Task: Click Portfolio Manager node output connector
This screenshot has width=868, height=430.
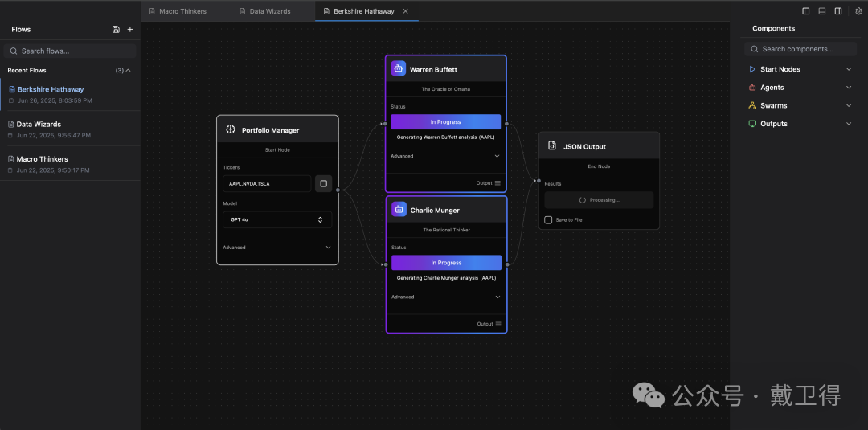Action: (x=338, y=190)
